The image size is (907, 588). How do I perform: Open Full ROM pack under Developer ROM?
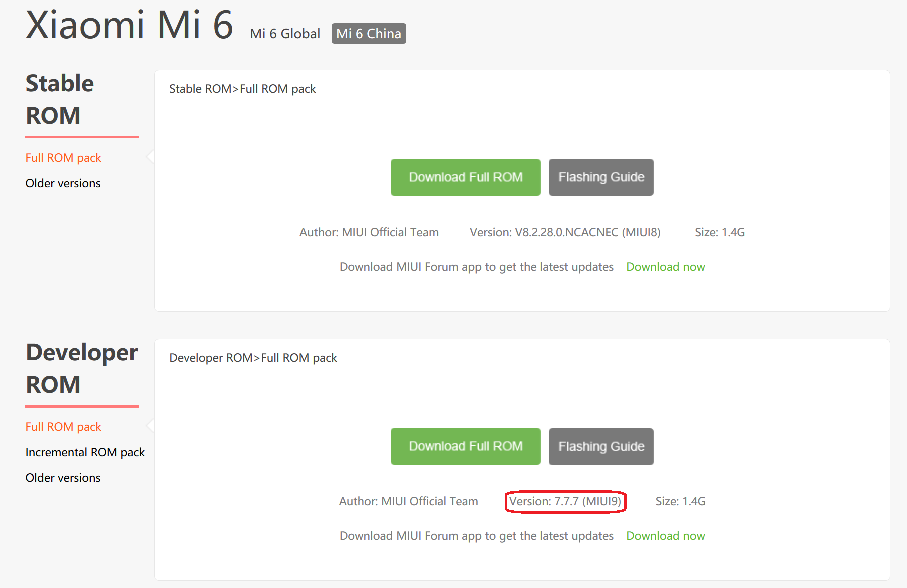coord(63,427)
